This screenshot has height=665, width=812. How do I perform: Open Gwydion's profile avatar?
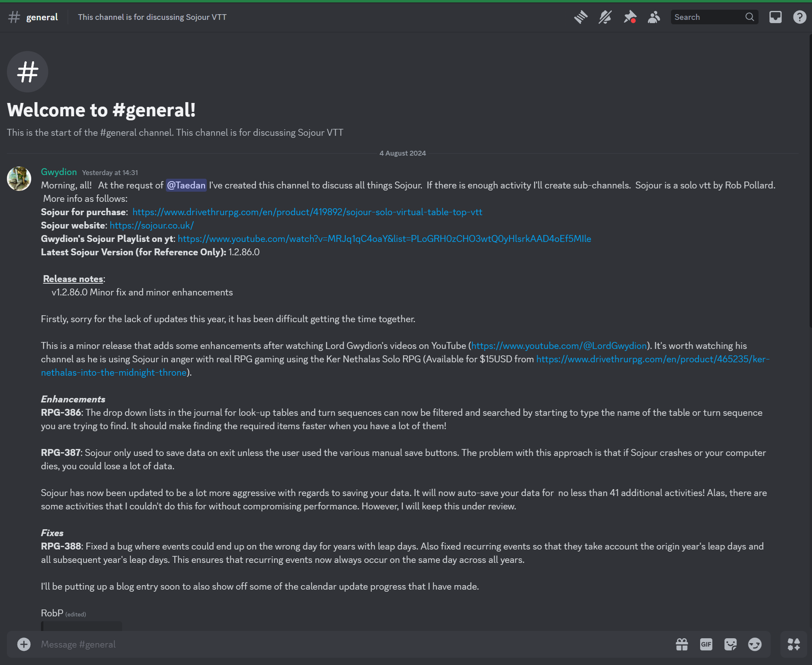pos(19,178)
